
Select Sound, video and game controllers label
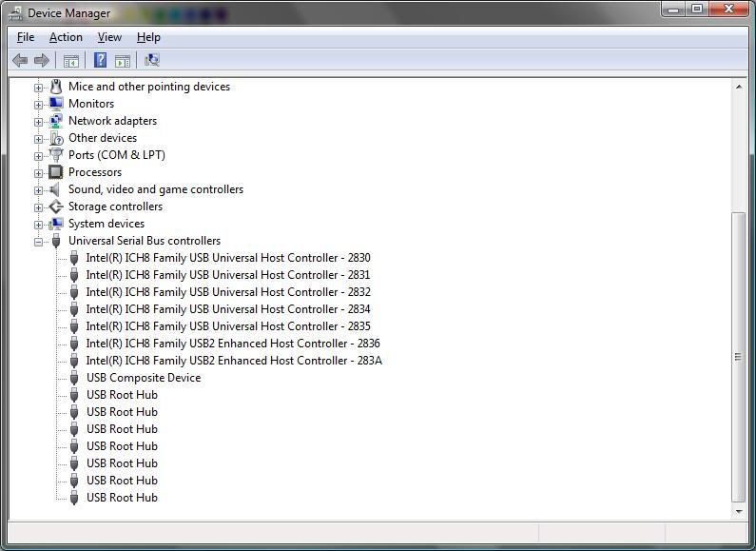coord(156,189)
